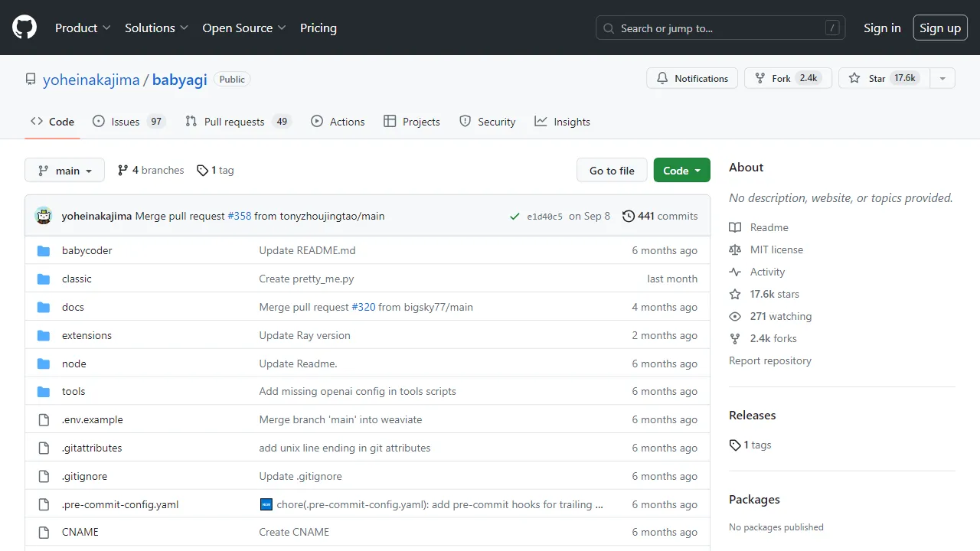The image size is (980, 551).
Task: Click the Go to file button
Action: (x=612, y=170)
